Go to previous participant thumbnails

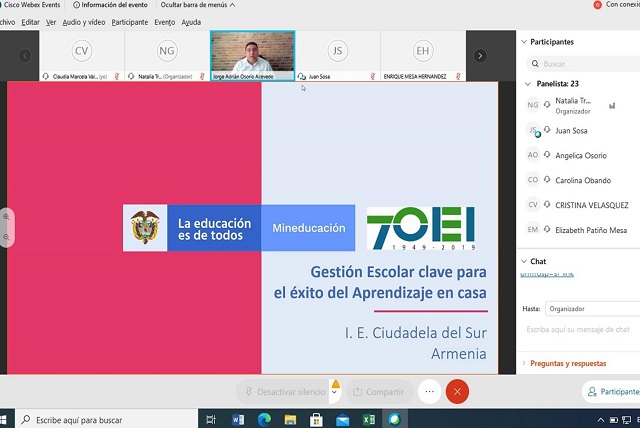point(24,55)
